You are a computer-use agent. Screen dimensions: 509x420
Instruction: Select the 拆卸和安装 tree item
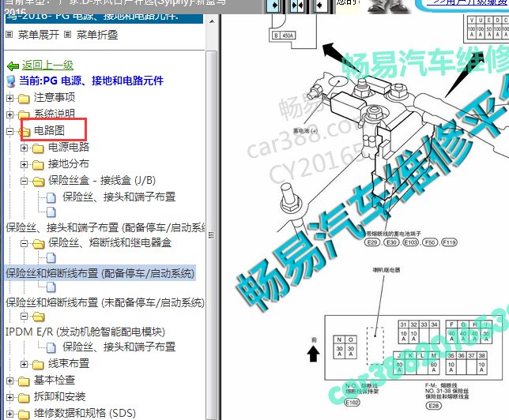(x=60, y=396)
